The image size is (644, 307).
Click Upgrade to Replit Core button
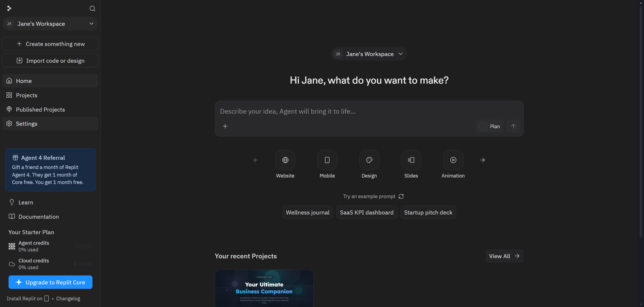tap(50, 282)
